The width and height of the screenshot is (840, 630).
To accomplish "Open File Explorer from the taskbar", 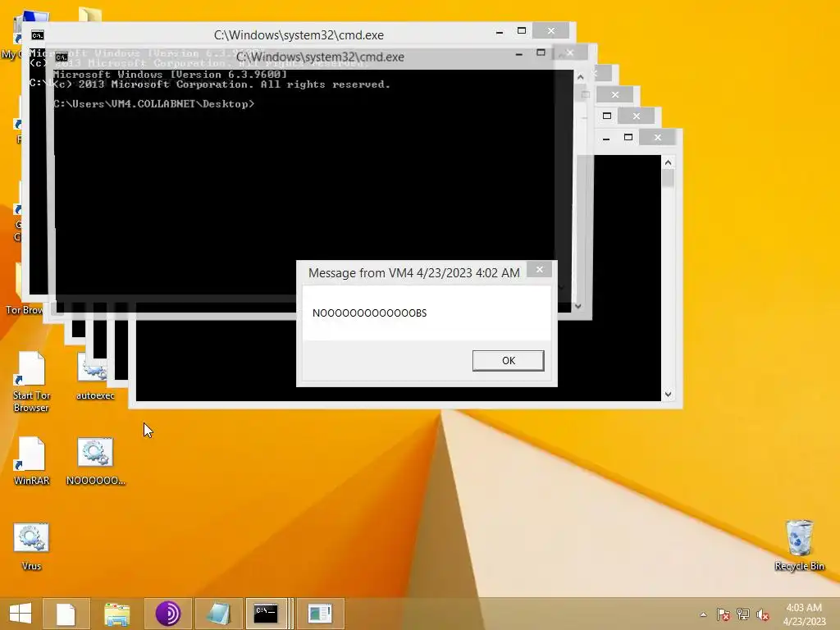I will pyautogui.click(x=116, y=614).
